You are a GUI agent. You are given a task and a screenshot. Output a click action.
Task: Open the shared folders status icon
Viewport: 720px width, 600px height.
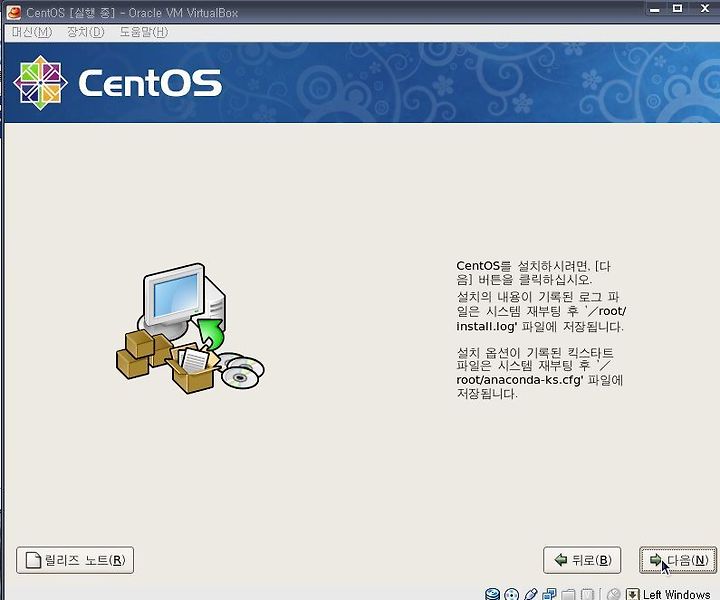point(568,594)
